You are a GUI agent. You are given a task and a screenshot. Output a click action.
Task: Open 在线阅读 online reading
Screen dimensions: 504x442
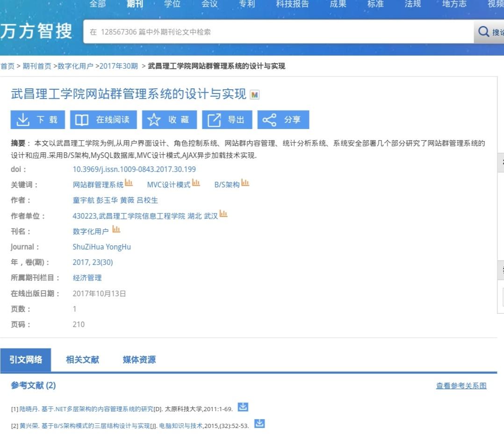[x=103, y=120]
